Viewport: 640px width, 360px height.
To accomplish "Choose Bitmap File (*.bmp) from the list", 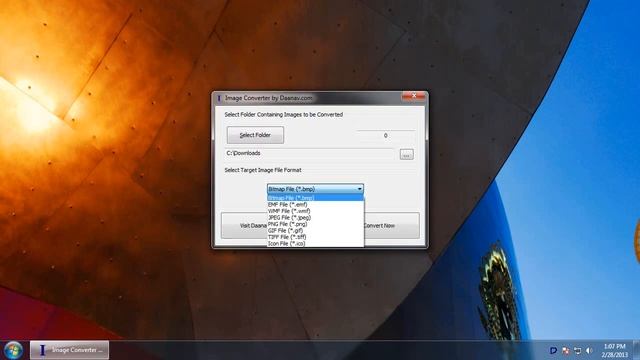I will point(315,198).
